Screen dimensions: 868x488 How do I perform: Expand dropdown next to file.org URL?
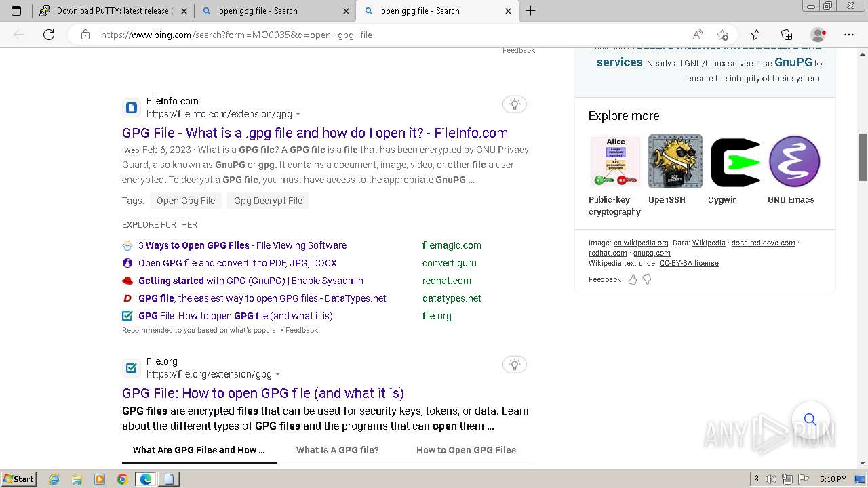click(277, 375)
